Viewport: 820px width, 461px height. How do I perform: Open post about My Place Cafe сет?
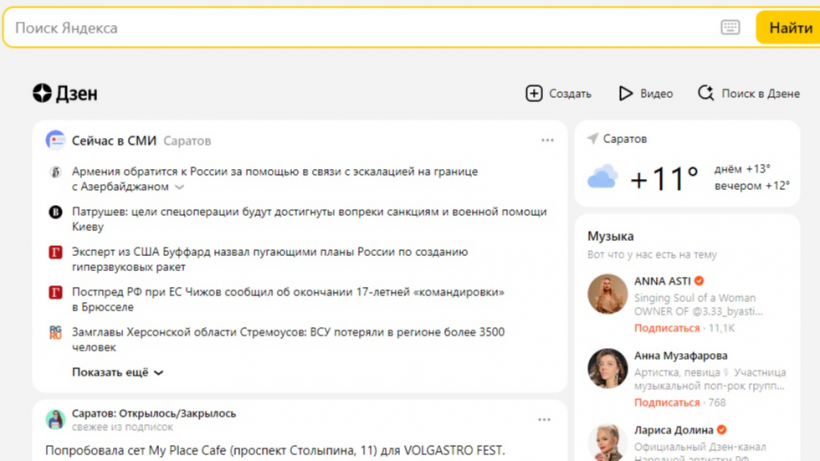[x=275, y=451]
